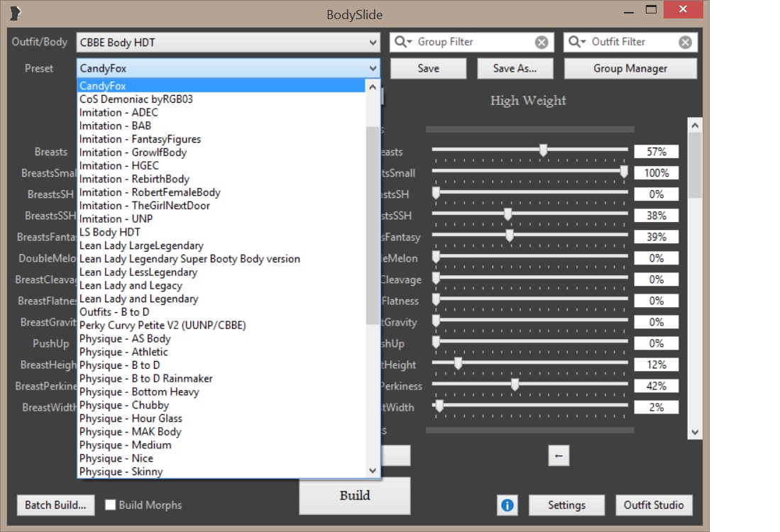This screenshot has height=532, width=780.
Task: Select Imitation - HGEC preset
Action: point(221,165)
